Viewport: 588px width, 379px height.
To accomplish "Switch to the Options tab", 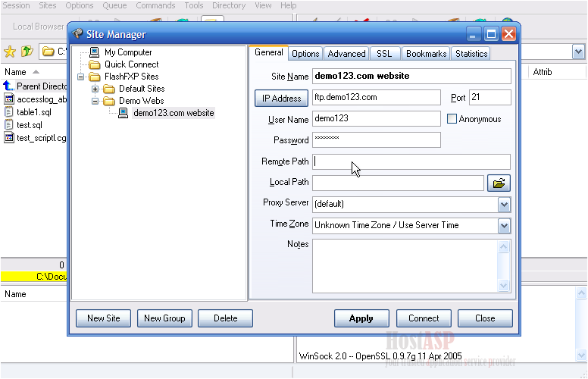I will 305,54.
